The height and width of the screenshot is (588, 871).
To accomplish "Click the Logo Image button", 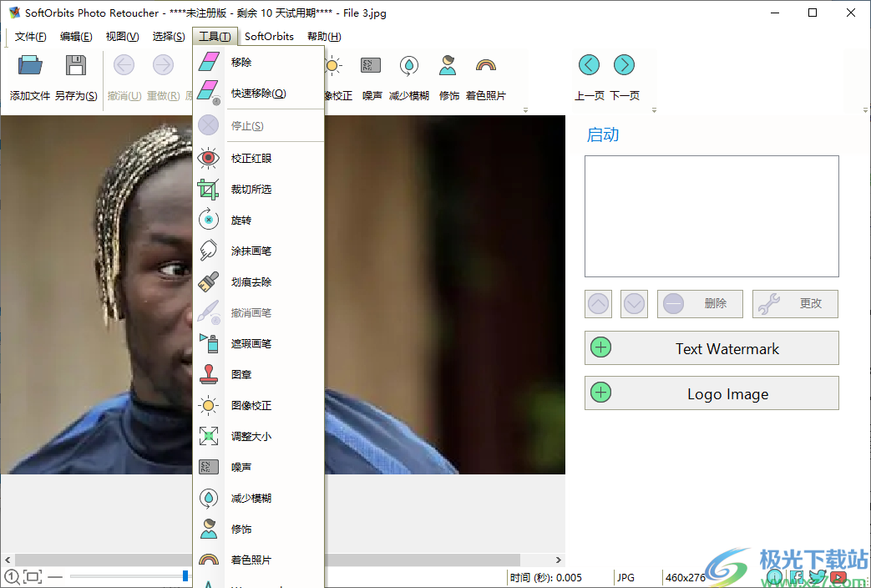I will coord(711,393).
